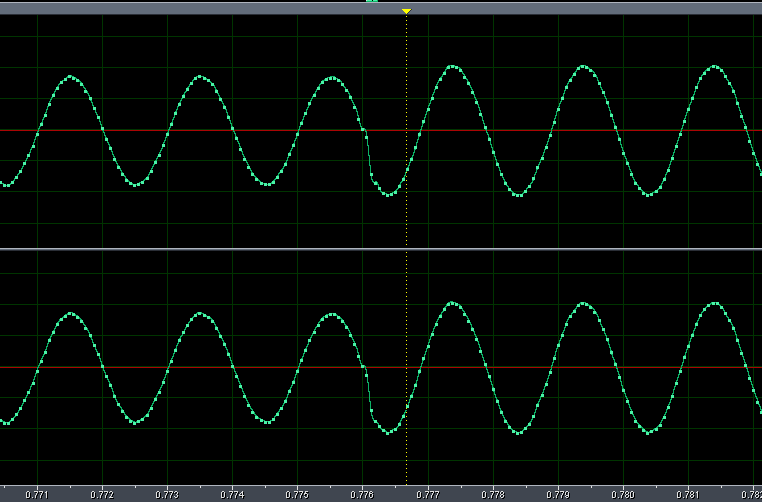Click the 0.774 time ruler label
The image size is (762, 502).
(232, 494)
